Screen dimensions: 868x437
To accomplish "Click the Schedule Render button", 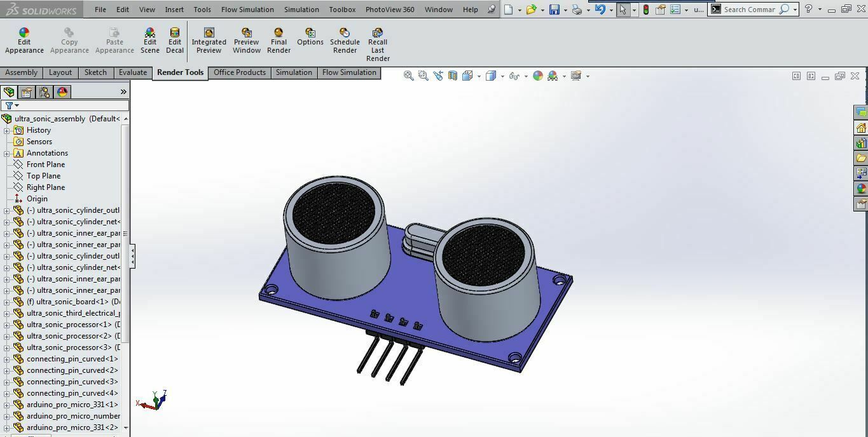I will (x=345, y=39).
